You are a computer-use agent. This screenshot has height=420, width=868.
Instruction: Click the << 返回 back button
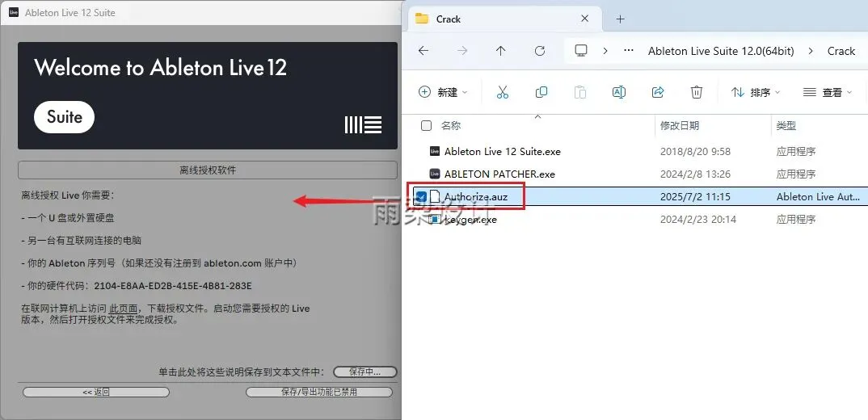point(95,392)
